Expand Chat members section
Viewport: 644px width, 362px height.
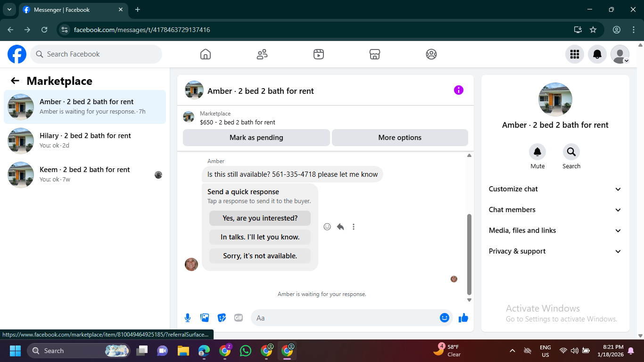click(555, 210)
